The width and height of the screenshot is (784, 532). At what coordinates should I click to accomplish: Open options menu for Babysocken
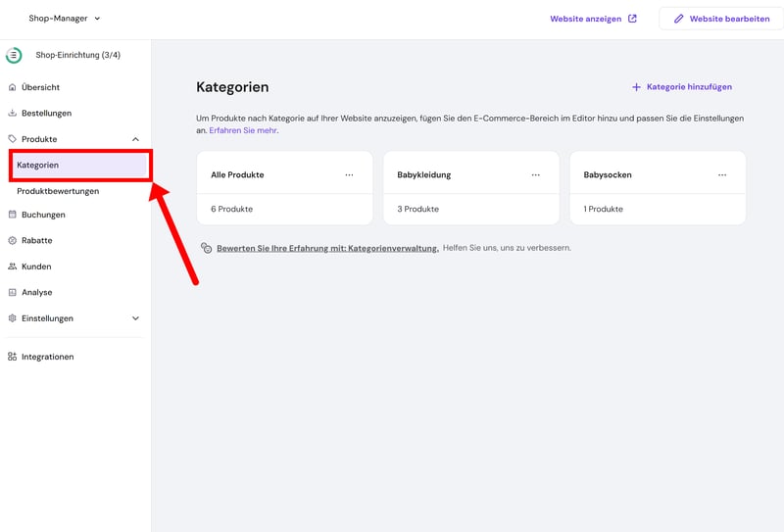[722, 175]
